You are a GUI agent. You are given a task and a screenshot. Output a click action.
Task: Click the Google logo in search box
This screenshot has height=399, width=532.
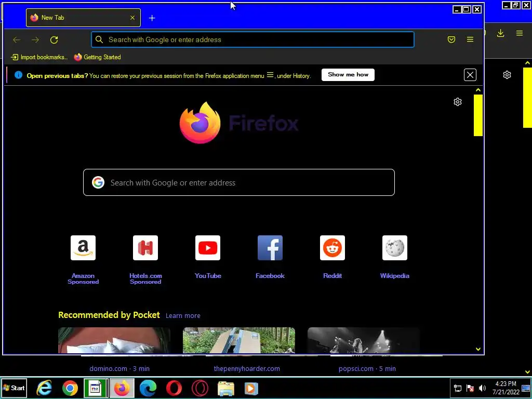(x=98, y=182)
